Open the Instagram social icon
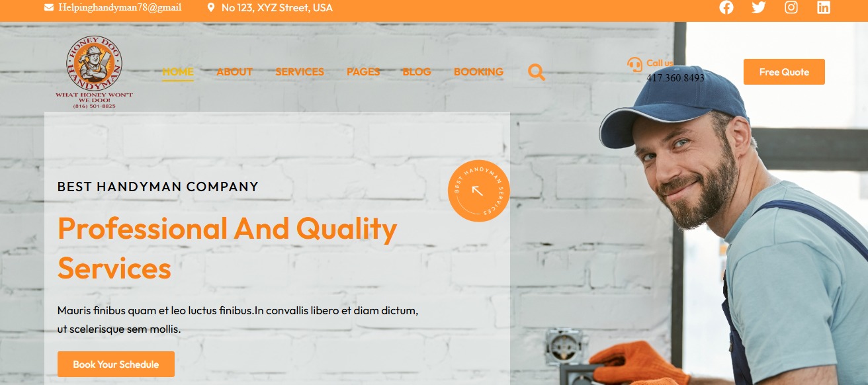This screenshot has width=868, height=385. pos(791,7)
